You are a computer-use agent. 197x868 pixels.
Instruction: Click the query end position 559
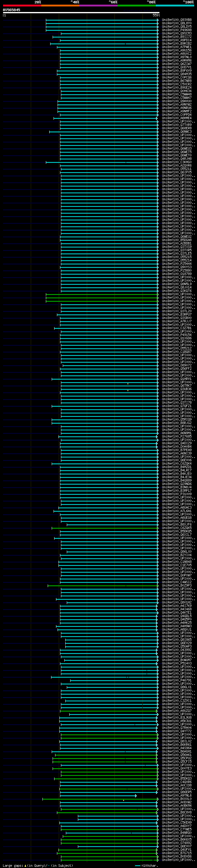155,15
